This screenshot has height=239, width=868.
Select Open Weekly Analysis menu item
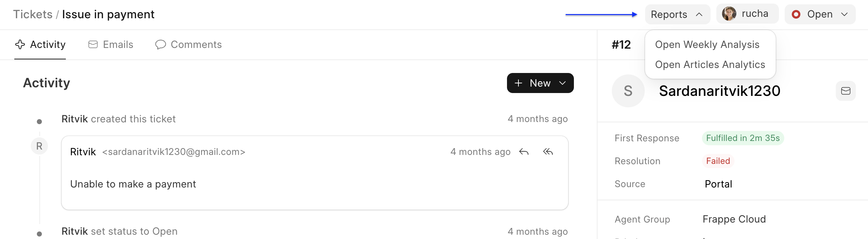(x=707, y=45)
